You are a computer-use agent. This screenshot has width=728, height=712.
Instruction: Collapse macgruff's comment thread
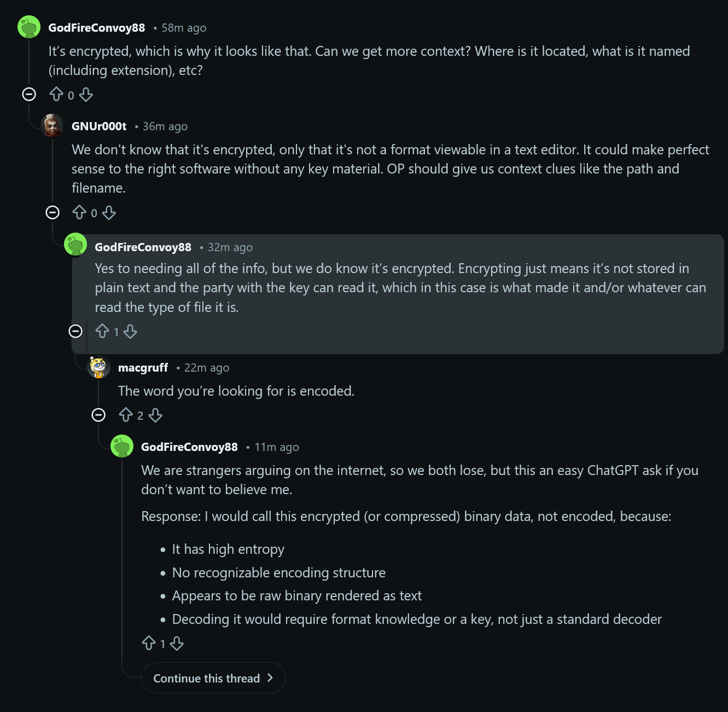coord(98,415)
